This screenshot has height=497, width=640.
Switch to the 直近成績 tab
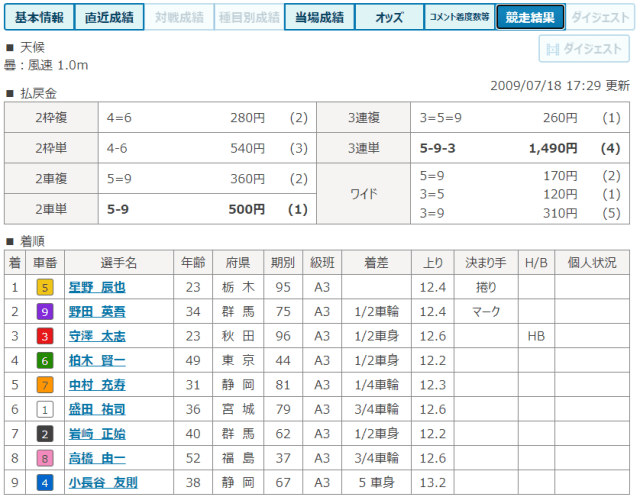coord(109,17)
